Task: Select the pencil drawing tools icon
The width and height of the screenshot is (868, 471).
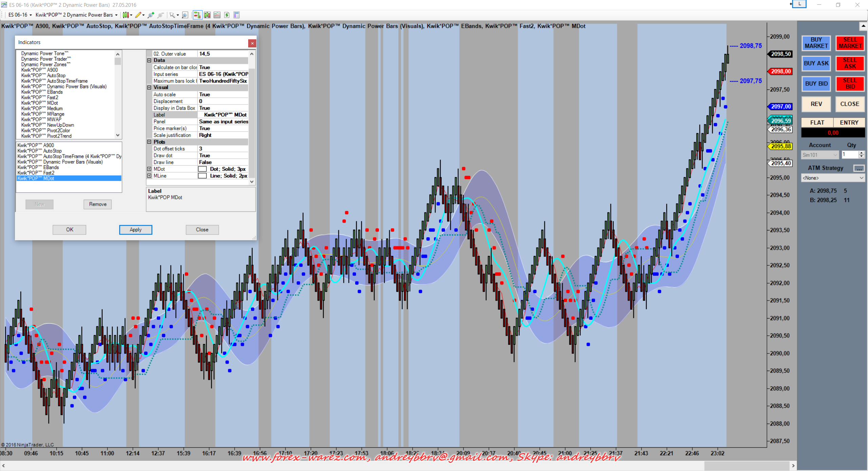Action: 138,15
